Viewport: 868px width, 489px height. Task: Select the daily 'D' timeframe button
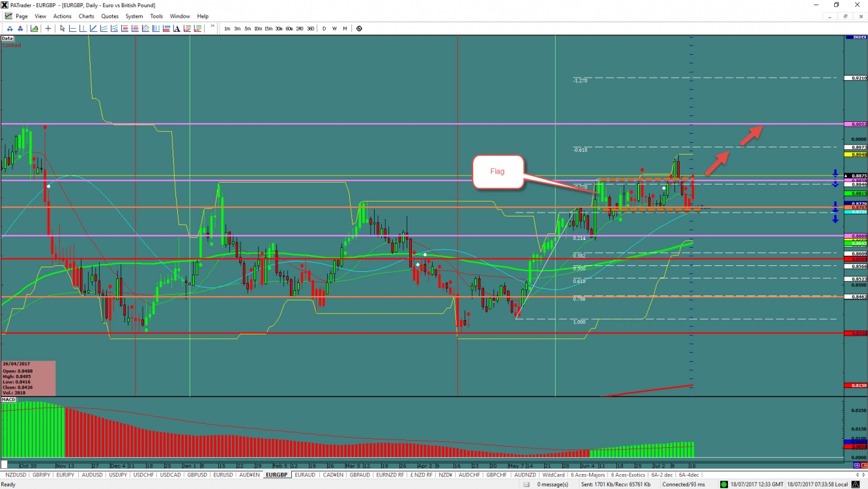point(324,29)
